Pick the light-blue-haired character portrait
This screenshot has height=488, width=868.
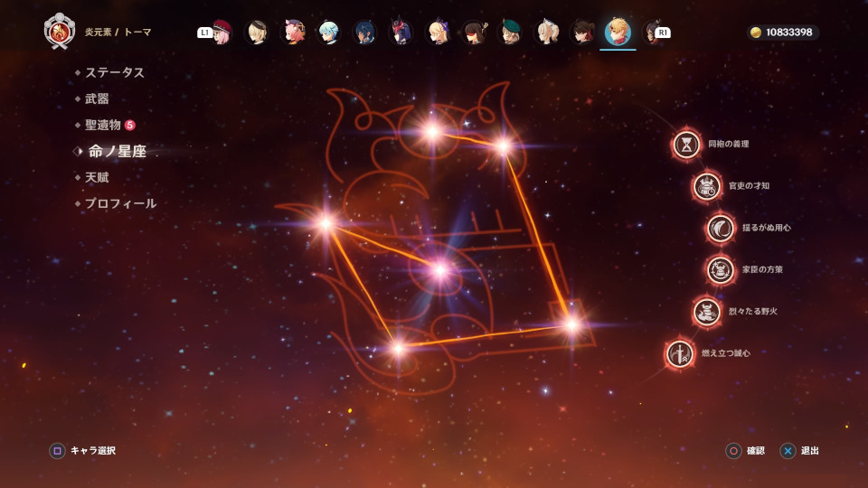(x=329, y=33)
